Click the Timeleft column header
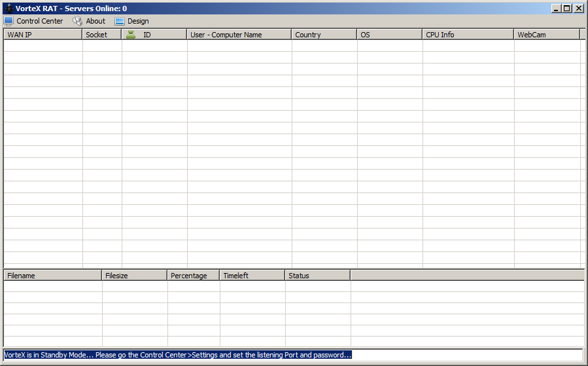The height and width of the screenshot is (366, 588). click(x=252, y=276)
